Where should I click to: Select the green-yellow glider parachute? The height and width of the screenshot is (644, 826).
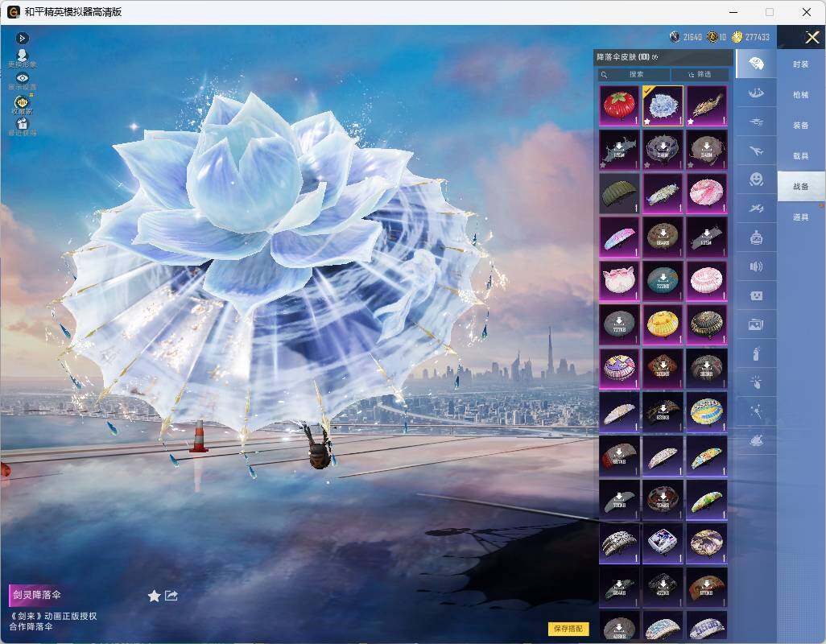click(x=706, y=499)
